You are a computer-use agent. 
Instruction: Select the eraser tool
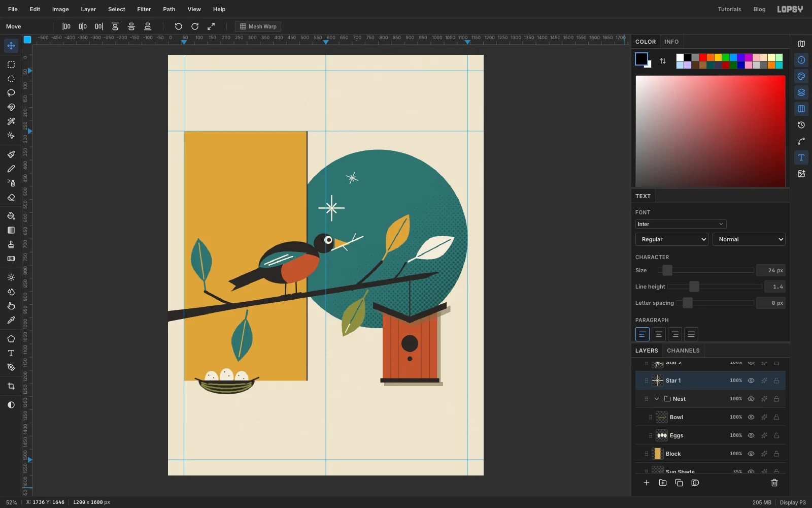pos(11,197)
